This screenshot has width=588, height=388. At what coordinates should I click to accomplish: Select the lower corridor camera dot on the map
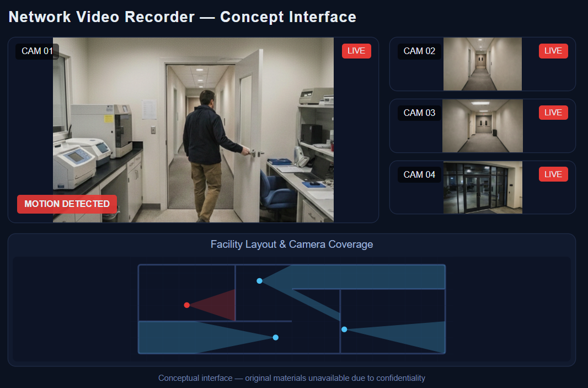point(275,337)
